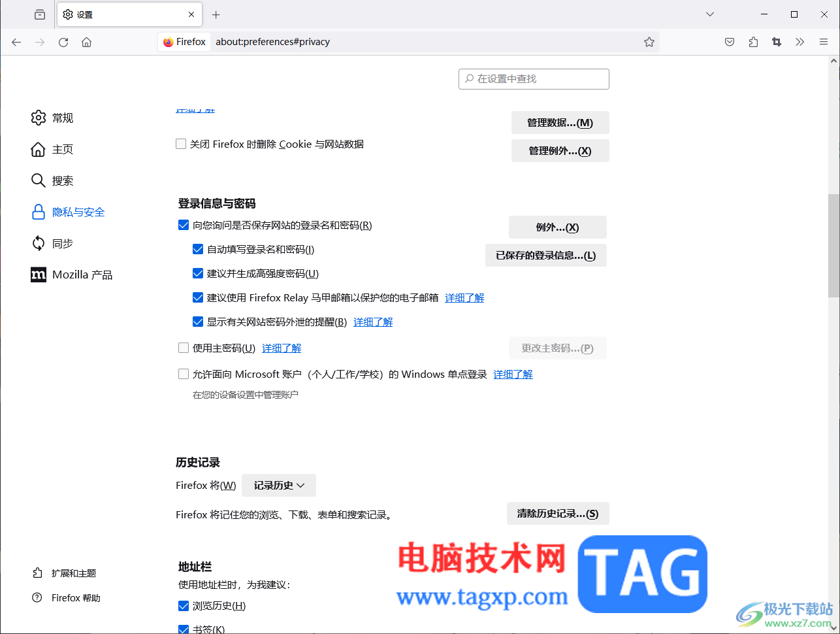Toggle 显示有关网站密码外泄的提醒 checkbox
The height and width of the screenshot is (634, 840).
198,322
